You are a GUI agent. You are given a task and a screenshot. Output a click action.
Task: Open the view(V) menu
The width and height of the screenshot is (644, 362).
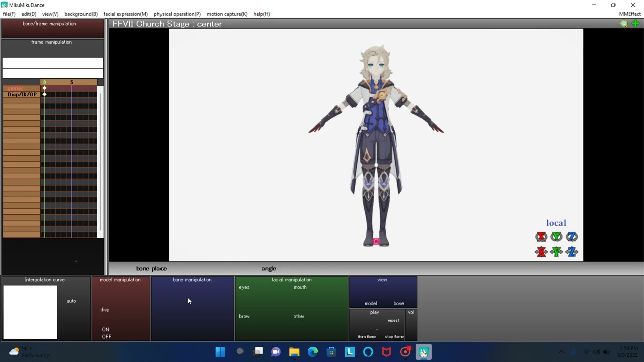50,14
